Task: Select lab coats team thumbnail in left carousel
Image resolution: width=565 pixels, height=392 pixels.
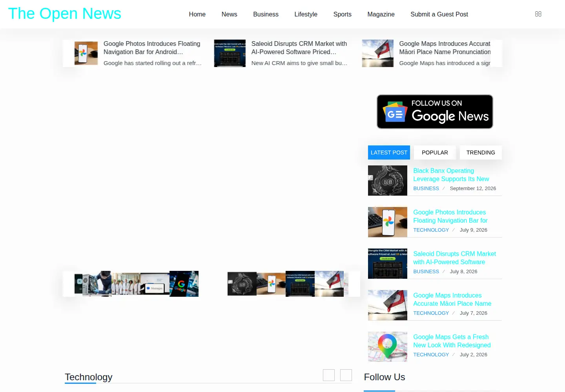Action: (126, 284)
